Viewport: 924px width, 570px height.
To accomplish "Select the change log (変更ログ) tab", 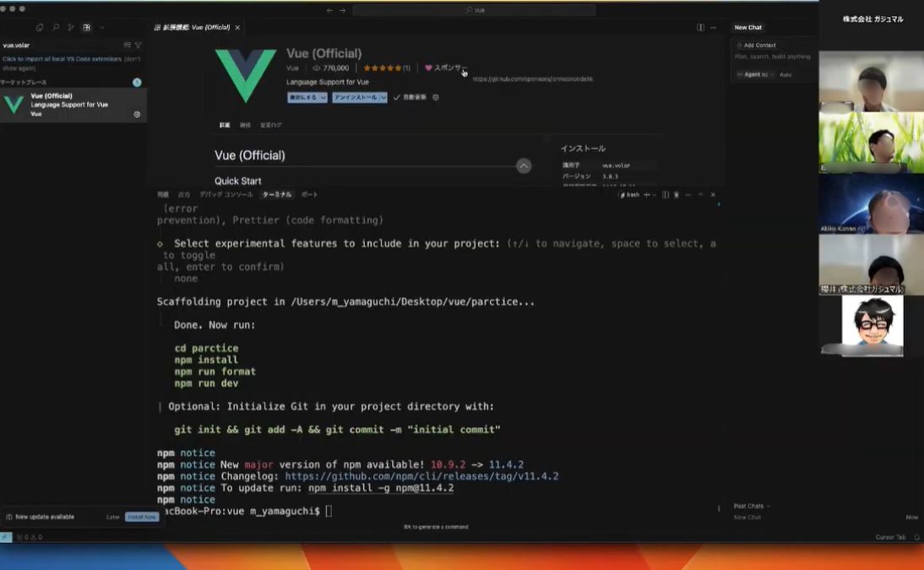I will coord(271,125).
